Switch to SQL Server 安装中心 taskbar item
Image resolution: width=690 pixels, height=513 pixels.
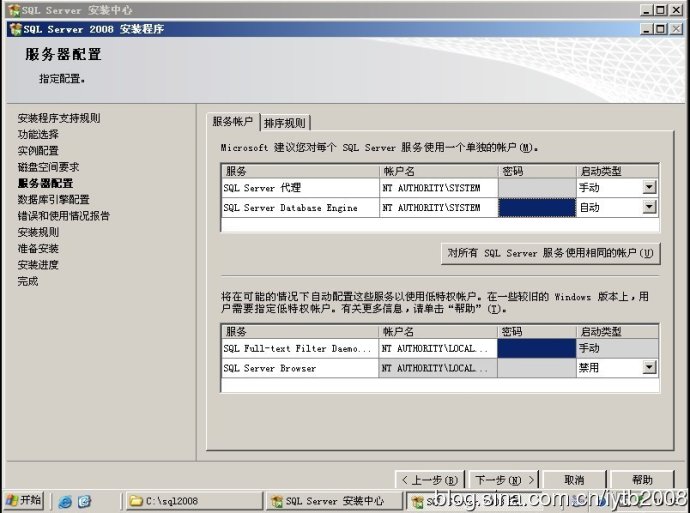click(x=334, y=501)
